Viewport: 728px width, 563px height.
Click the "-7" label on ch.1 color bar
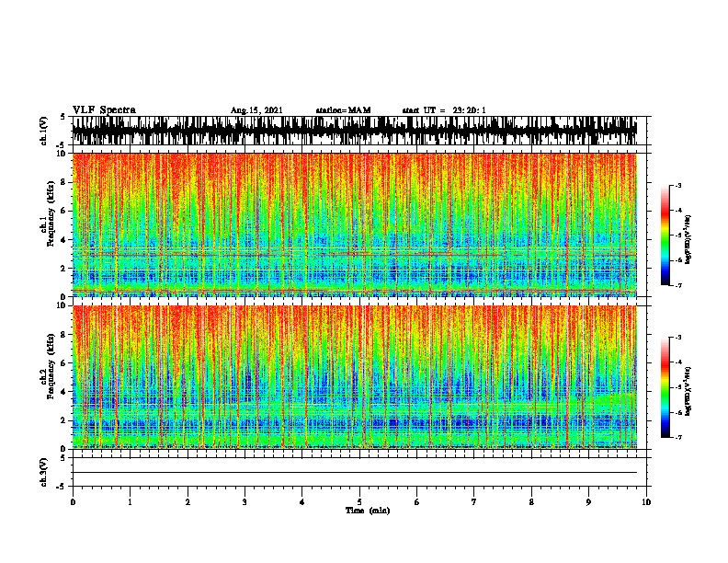[x=678, y=285]
